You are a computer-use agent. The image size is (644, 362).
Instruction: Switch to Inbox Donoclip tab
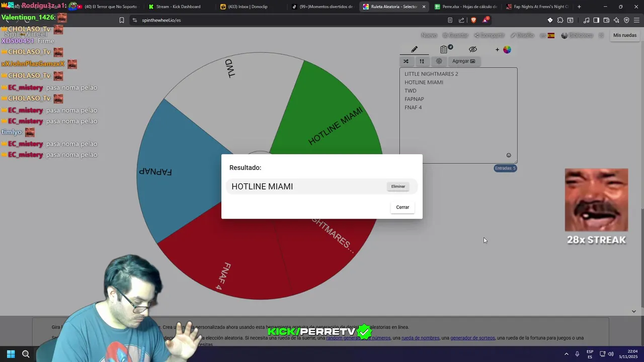tap(248, 7)
